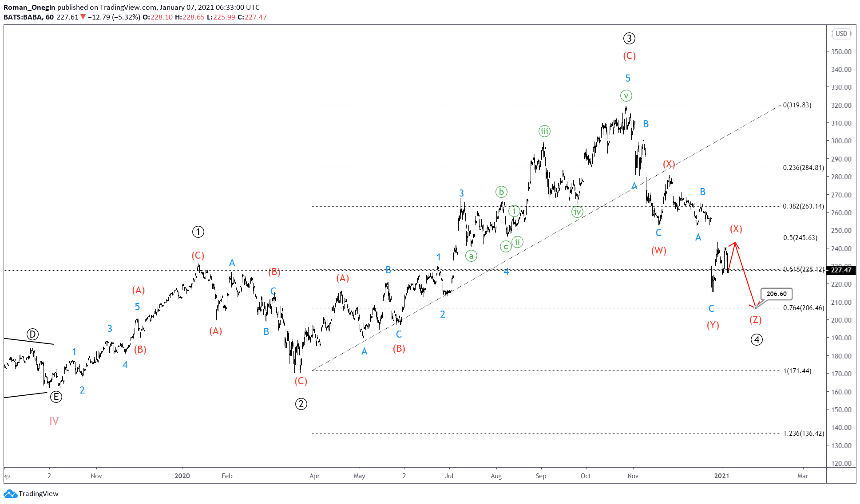Screen dimensions: 860x504
Task: Click the red down arrow by price change
Action: (x=83, y=17)
